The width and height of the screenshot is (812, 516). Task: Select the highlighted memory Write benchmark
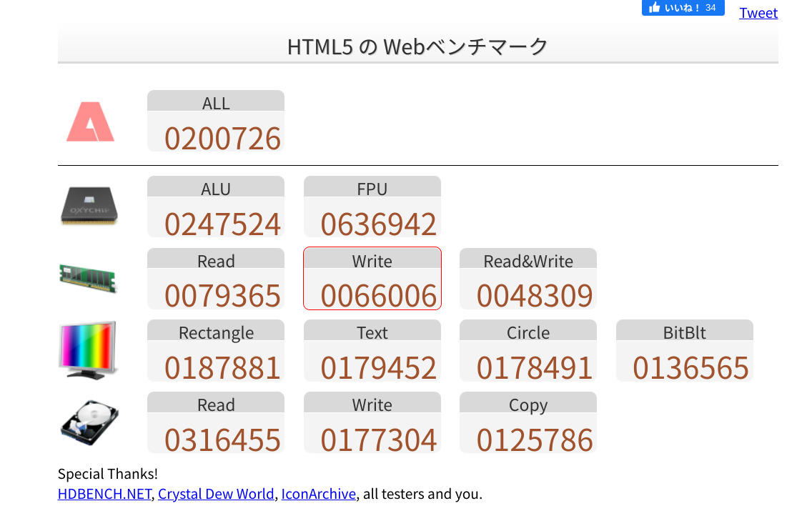coord(372,279)
